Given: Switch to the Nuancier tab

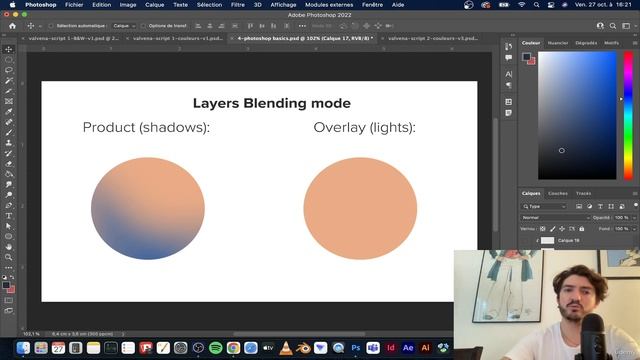Looking at the screenshot, I should 558,43.
